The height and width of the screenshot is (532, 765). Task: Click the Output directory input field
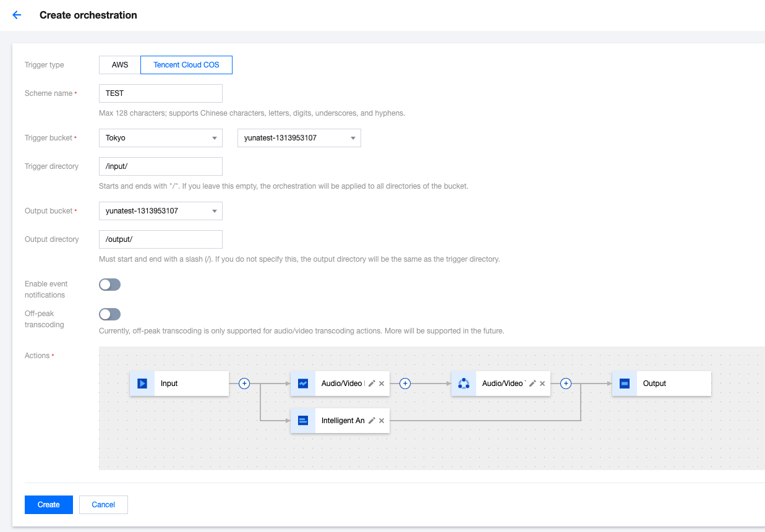160,239
